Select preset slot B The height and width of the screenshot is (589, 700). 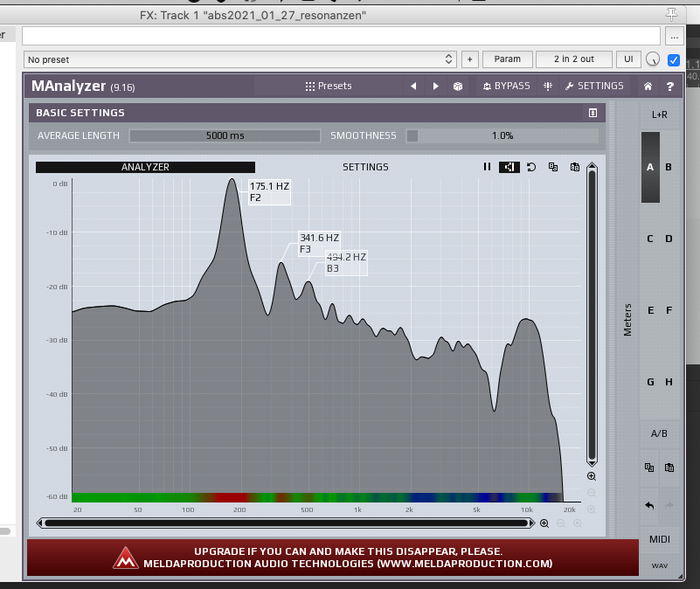pyautogui.click(x=669, y=167)
